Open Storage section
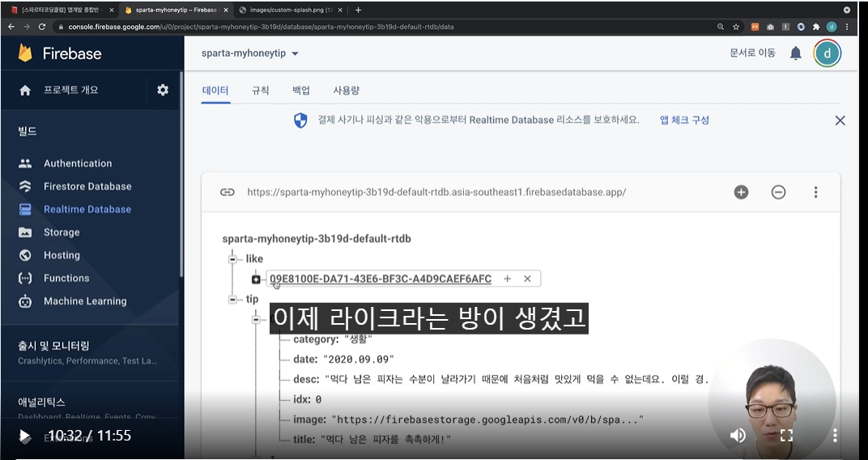This screenshot has width=868, height=460. (x=62, y=232)
